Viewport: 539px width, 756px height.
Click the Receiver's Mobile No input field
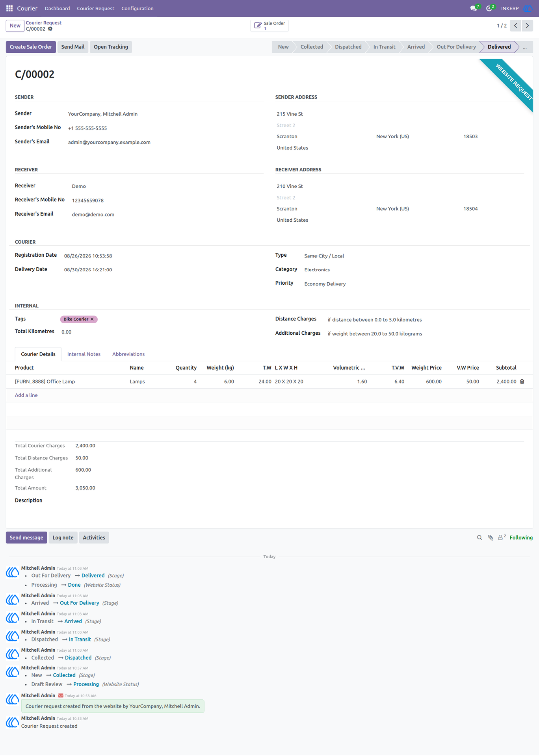point(167,200)
